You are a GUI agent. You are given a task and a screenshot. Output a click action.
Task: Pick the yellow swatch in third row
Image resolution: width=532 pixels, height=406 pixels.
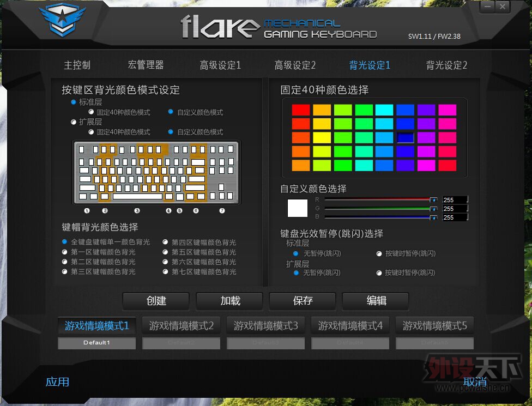click(x=322, y=138)
